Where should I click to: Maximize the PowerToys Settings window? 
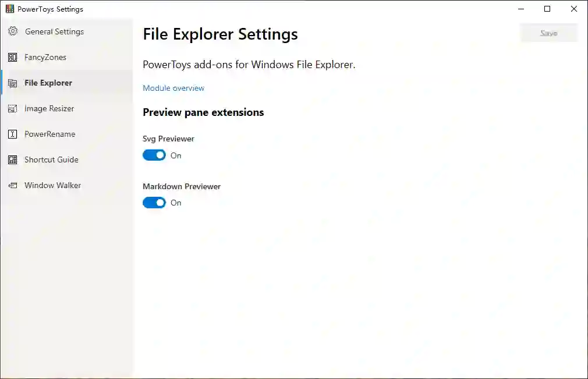pos(547,9)
